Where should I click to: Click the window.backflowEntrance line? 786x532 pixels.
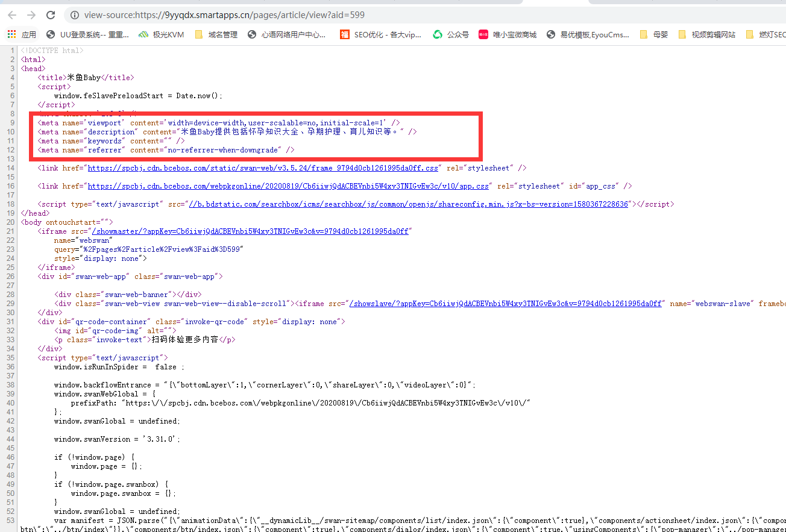pyautogui.click(x=265, y=385)
